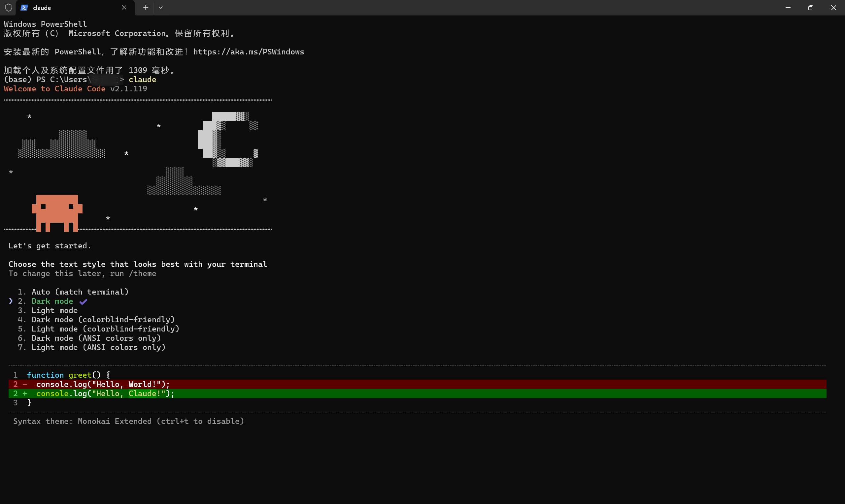The height and width of the screenshot is (504, 845).
Task: Pick Dark mode (ANSI colors only)
Action: pos(96,338)
